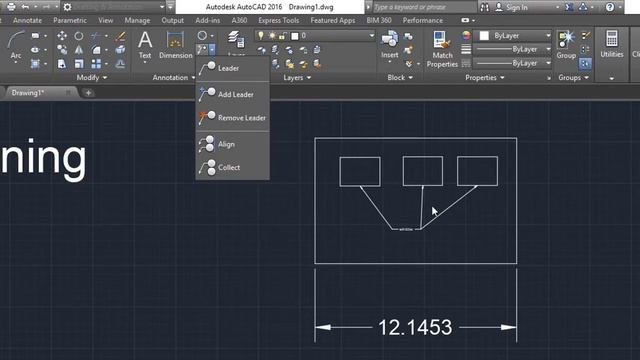Click the Fillet tool icon
Image resolution: width=640 pixels, height=360 pixels.
click(x=96, y=50)
